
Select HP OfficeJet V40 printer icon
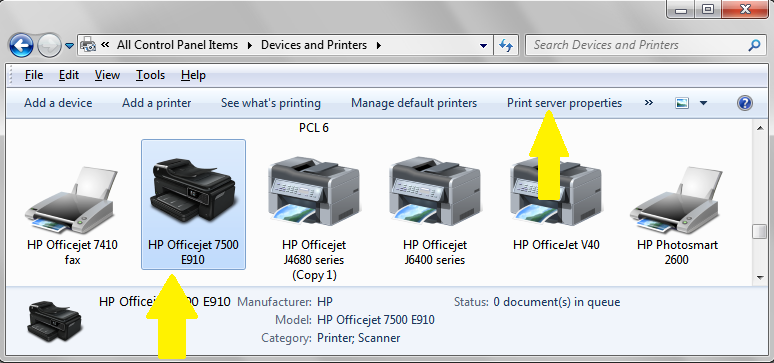(x=555, y=191)
